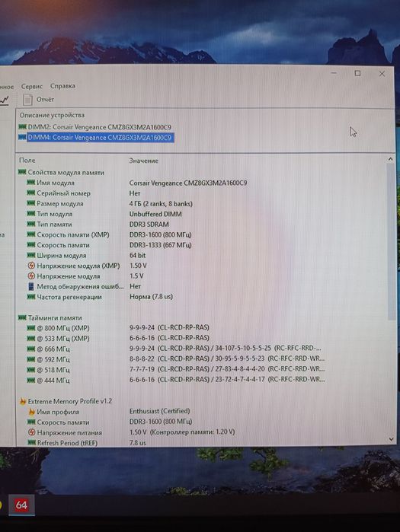
Task: Click the graph icon in the toolbar
Action: point(5,100)
